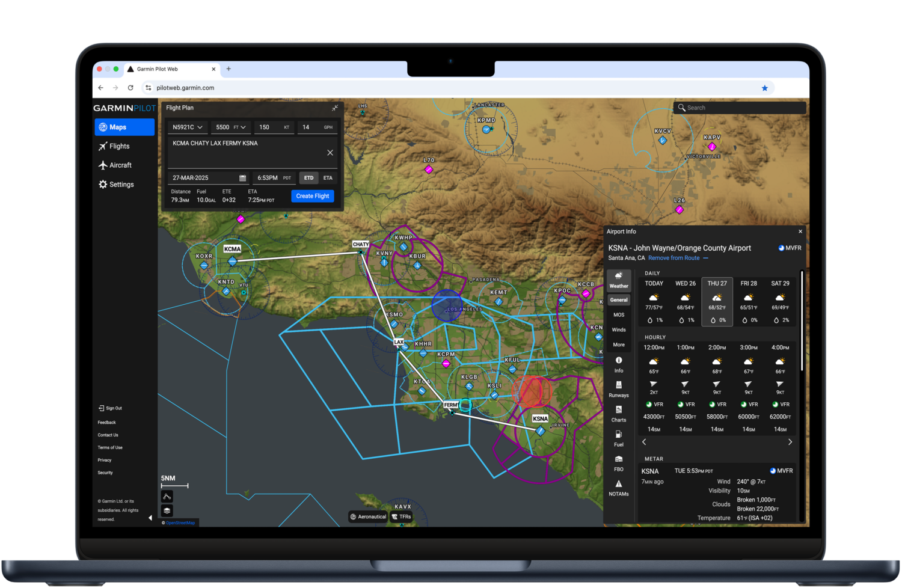Image resolution: width=902 pixels, height=588 pixels.
Task: Advance the daily forecast with the right chevron
Action: coord(790,442)
